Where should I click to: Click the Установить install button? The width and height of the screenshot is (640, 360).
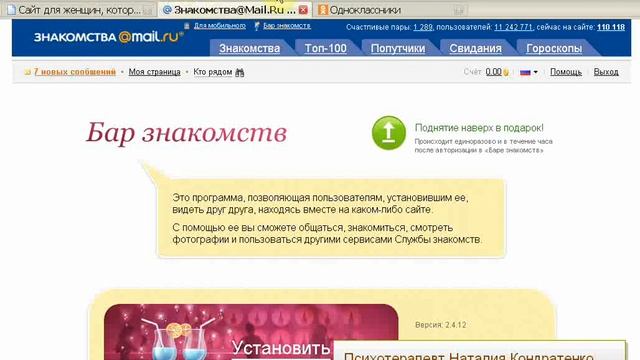pos(281,349)
